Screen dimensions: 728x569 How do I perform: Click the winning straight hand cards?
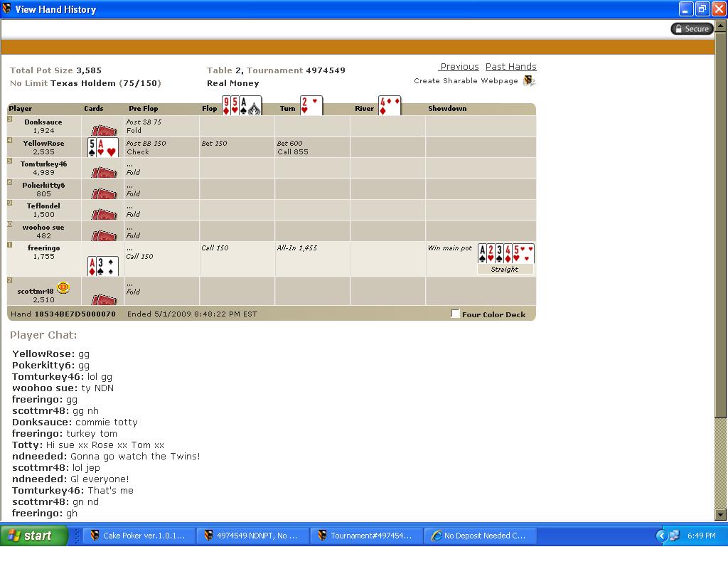(505, 253)
